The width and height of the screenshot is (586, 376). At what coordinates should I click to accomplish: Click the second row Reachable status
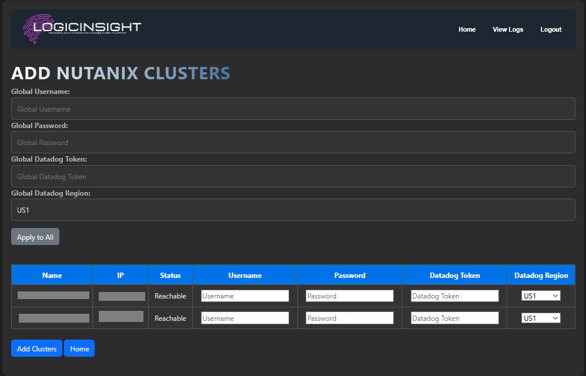point(170,318)
